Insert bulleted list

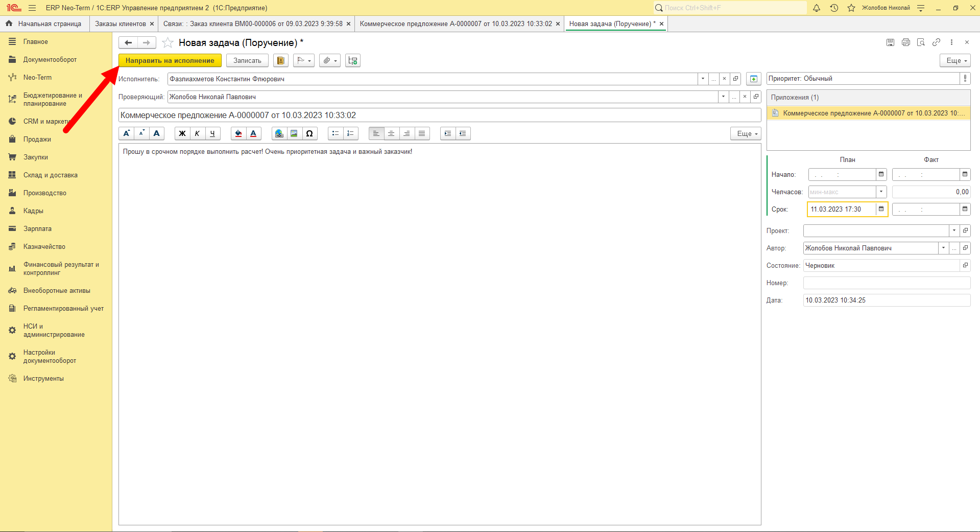336,133
